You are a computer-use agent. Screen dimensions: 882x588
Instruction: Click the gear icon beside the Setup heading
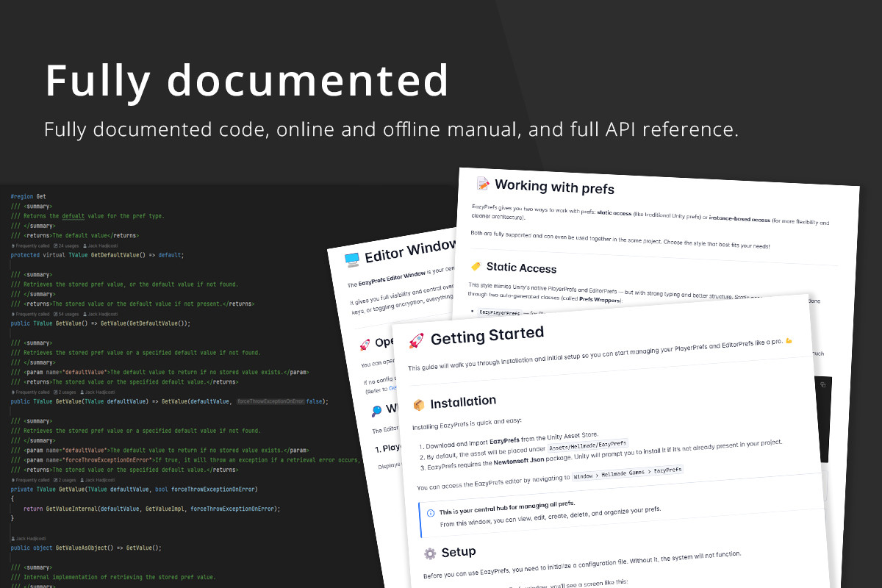click(x=430, y=553)
